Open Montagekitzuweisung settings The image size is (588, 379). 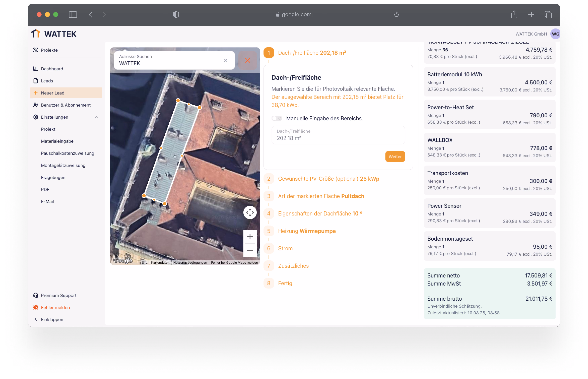(63, 165)
